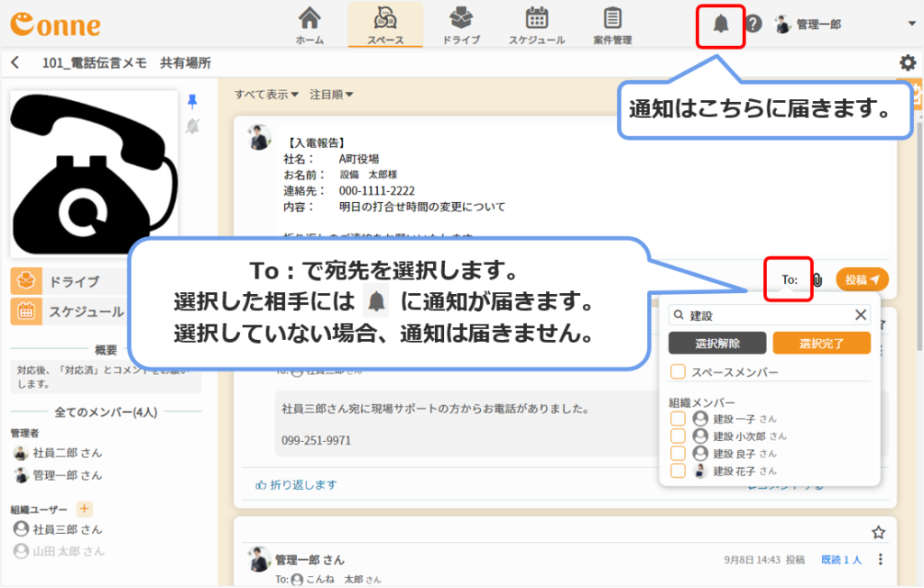Check 建設 良子 さん checkbox
Image resolution: width=924 pixels, height=588 pixels.
pos(678,453)
